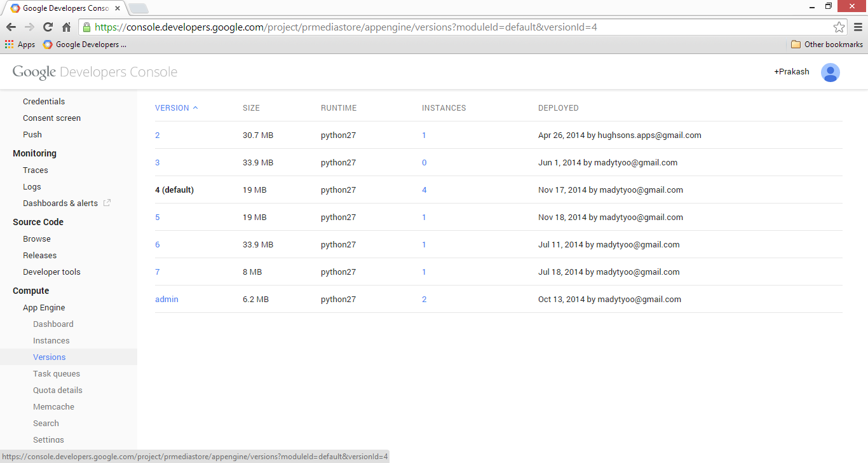
Task: Open Releases in the sidebar
Action: point(39,256)
